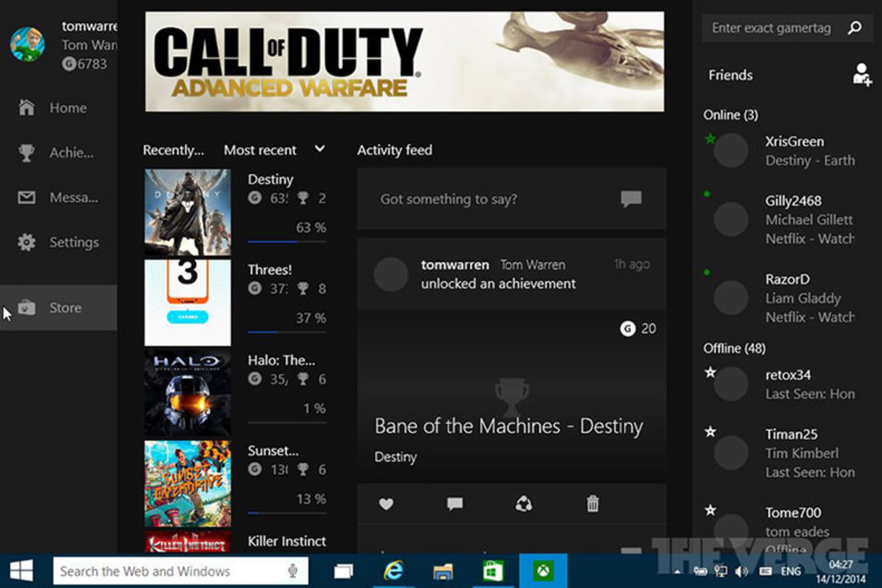The height and width of the screenshot is (588, 882).
Task: Click the Killer Instinct game title
Action: click(x=287, y=541)
